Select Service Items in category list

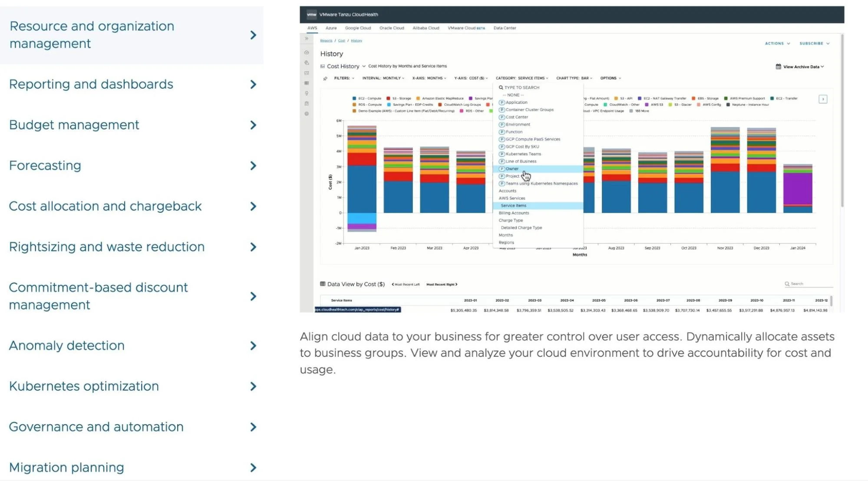(x=538, y=206)
